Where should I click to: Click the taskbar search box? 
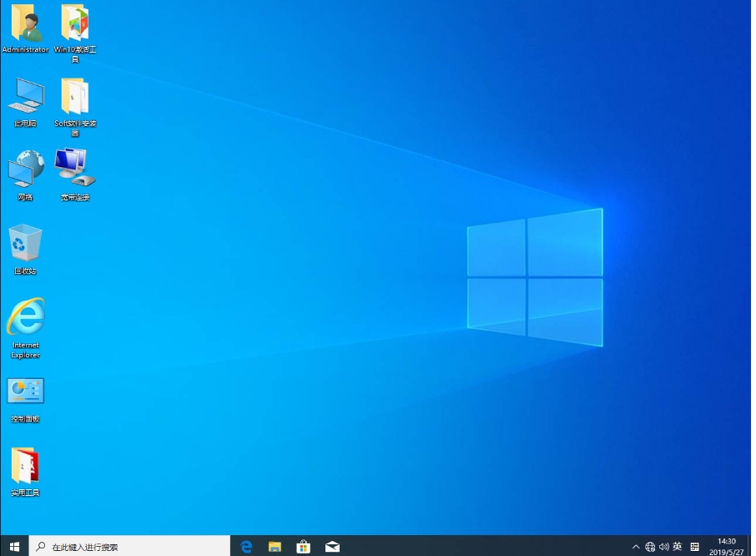125,546
